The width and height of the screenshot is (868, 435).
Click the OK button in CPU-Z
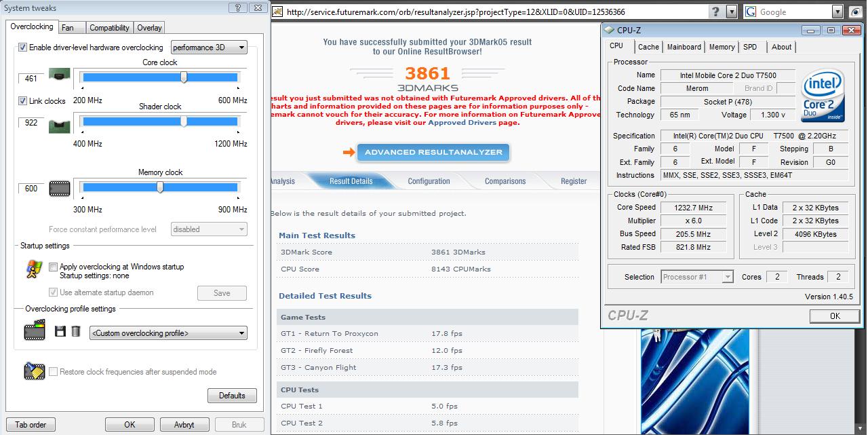click(x=835, y=316)
